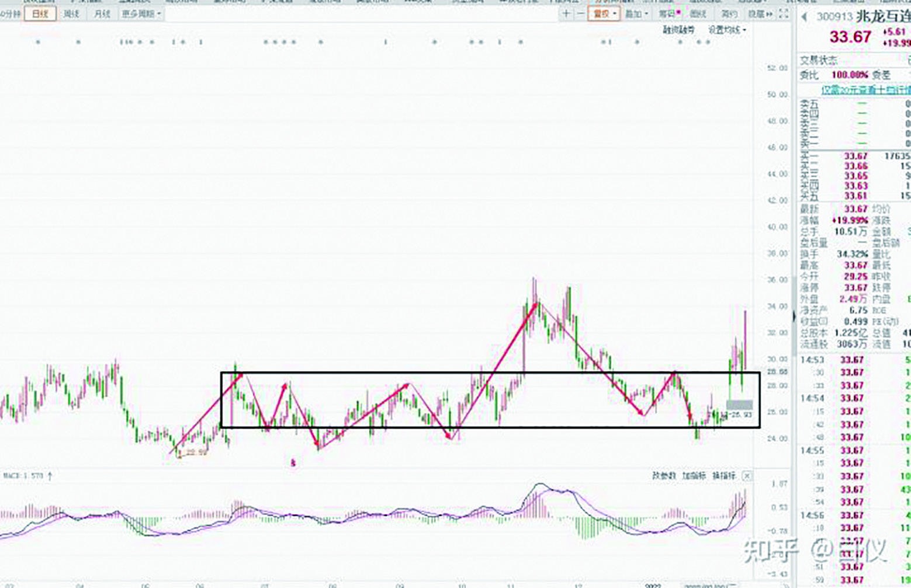Viewport: 911px width, 588px height.
Task: Open 更多周期 dropdown
Action: pyautogui.click(x=141, y=13)
